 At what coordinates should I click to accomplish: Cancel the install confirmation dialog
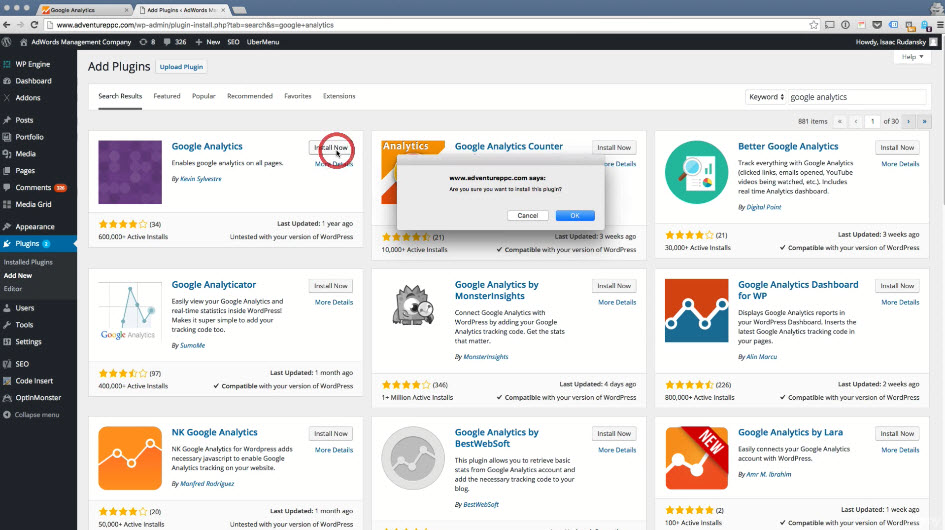point(528,215)
